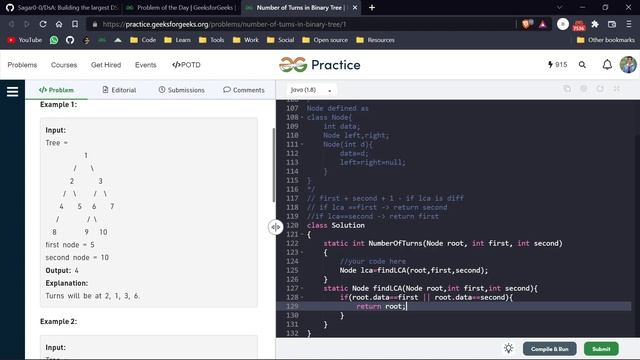Open the Brave Shields lion icon
The width and height of the screenshot is (640, 360).
pyautogui.click(x=527, y=24)
